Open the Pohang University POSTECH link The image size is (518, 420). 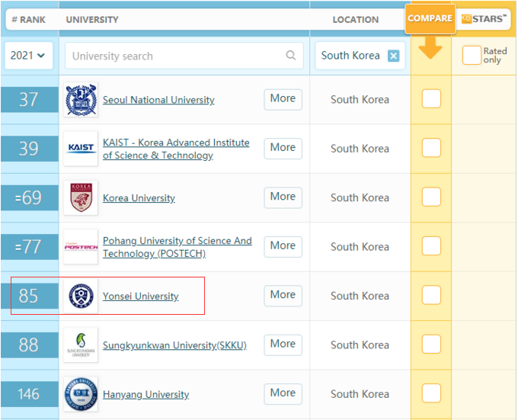coord(177,247)
